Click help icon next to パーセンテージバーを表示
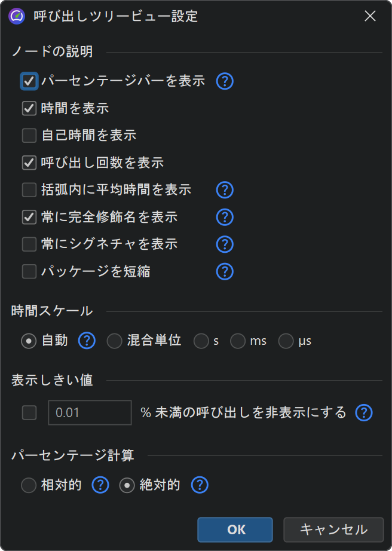 click(224, 81)
